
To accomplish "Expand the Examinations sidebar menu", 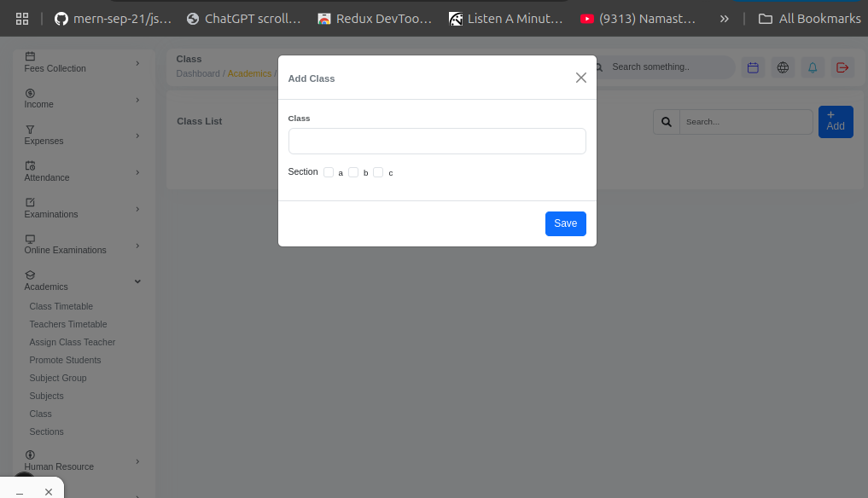I will click(82, 208).
